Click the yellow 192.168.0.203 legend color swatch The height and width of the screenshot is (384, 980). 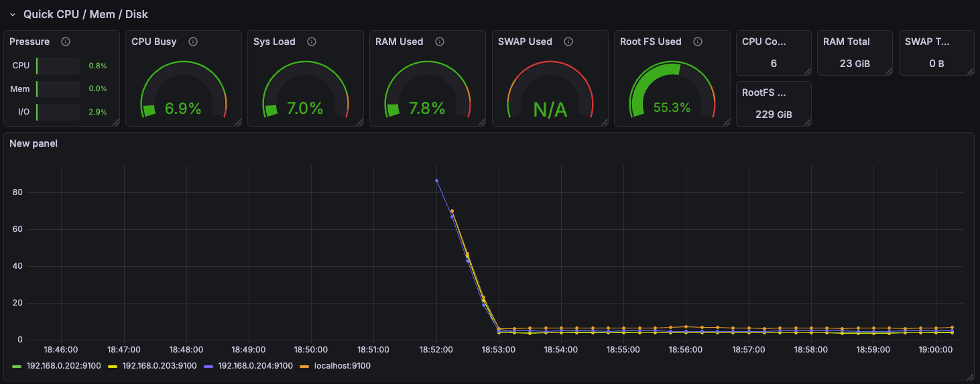(113, 366)
